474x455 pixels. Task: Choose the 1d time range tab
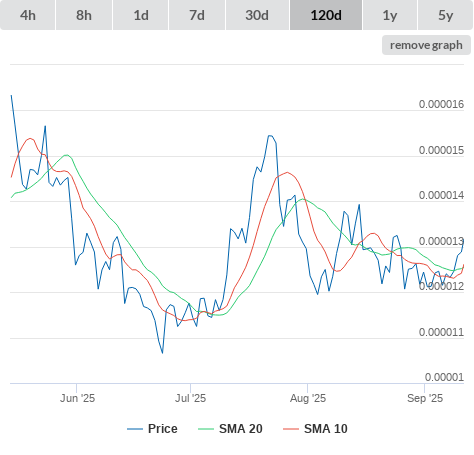coord(141,15)
